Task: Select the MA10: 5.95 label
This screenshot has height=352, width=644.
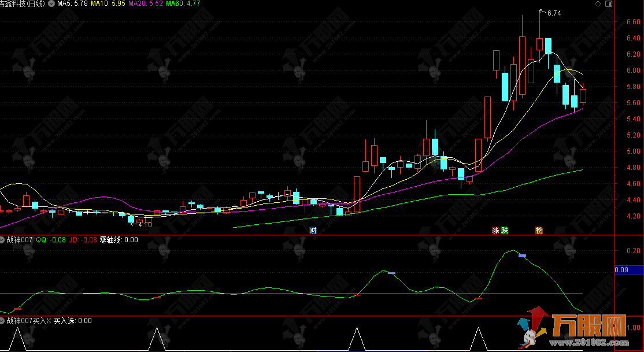Action: (108, 3)
